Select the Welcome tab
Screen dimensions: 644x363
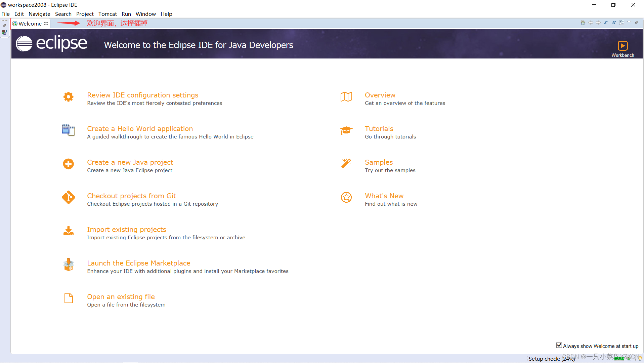pos(30,24)
